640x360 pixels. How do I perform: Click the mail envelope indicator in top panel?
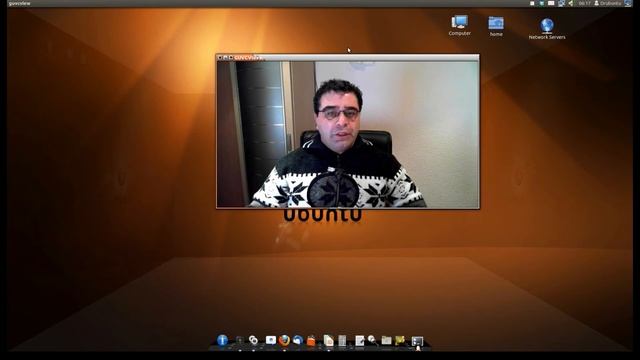click(x=551, y=3)
